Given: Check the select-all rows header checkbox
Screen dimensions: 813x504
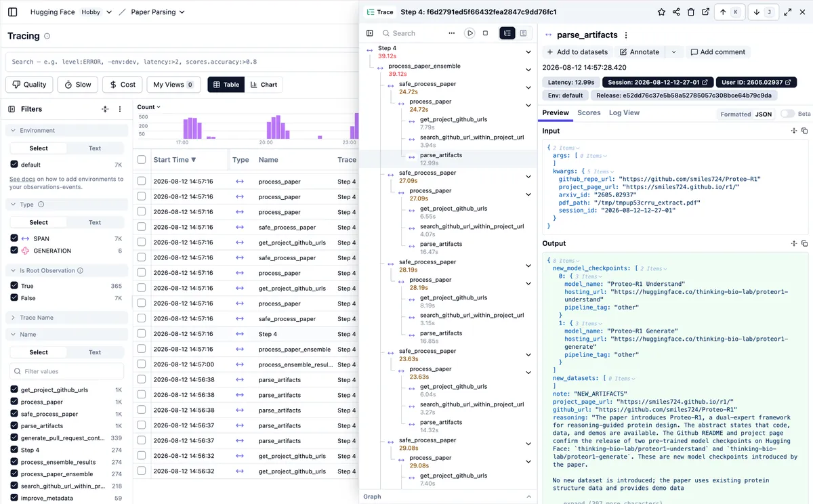Looking at the screenshot, I should tap(142, 160).
